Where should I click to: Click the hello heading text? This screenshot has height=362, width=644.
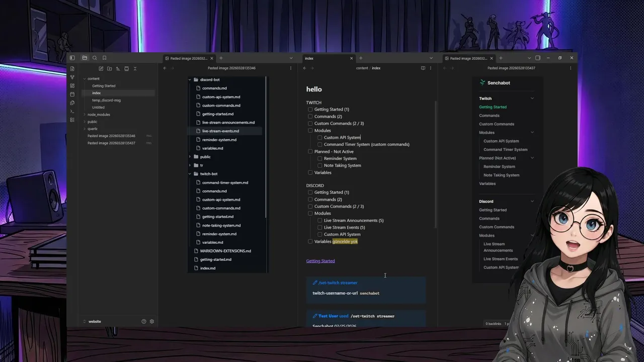[x=314, y=89]
